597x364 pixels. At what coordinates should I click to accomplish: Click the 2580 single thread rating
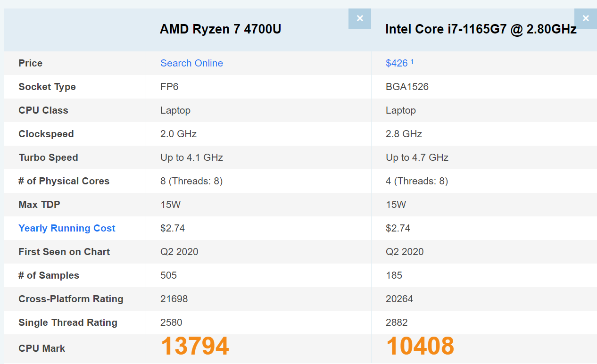click(171, 323)
